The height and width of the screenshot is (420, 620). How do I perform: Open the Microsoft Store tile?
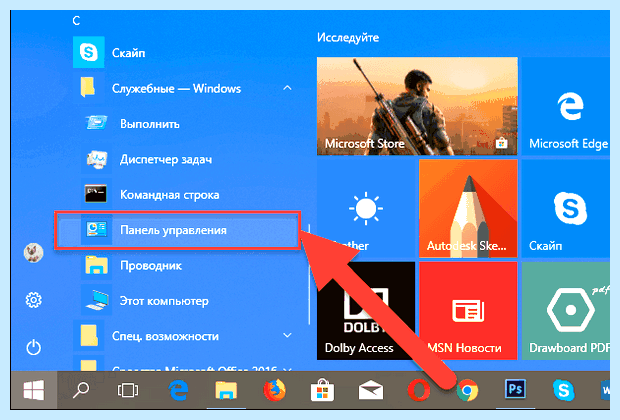point(417,106)
